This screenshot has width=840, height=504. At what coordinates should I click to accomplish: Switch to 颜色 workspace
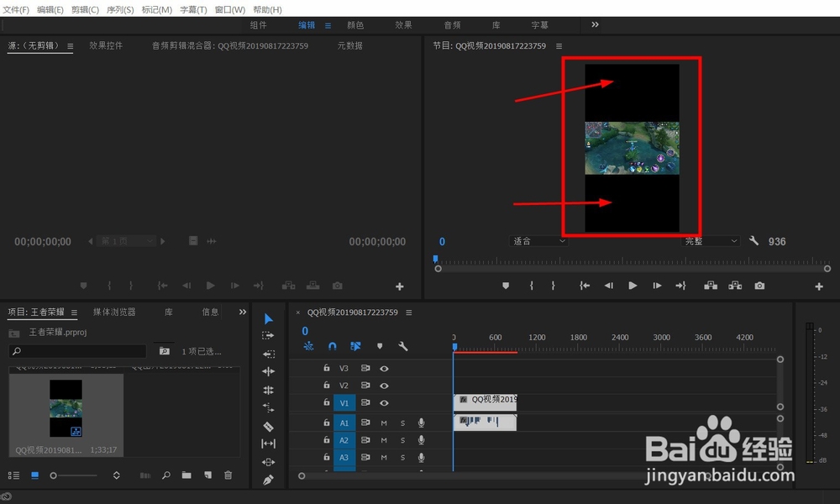(x=355, y=25)
